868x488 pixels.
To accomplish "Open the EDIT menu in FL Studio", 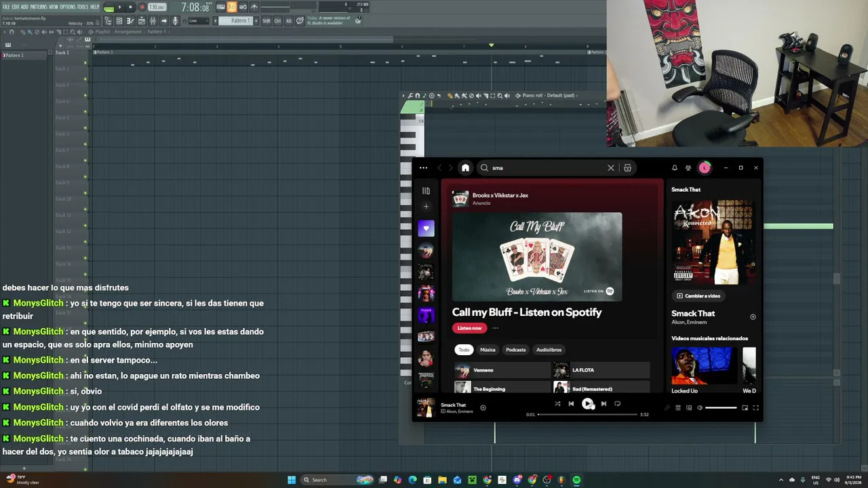I will [15, 7].
